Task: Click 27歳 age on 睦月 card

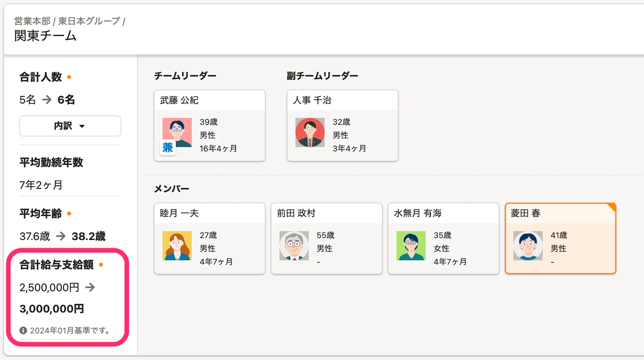Action: click(208, 235)
